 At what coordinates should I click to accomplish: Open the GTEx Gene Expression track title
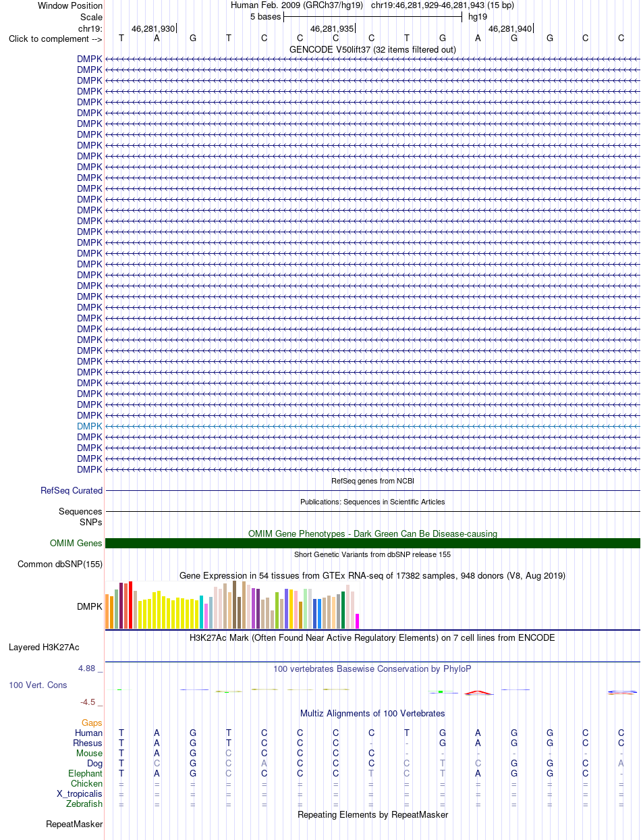point(372,576)
